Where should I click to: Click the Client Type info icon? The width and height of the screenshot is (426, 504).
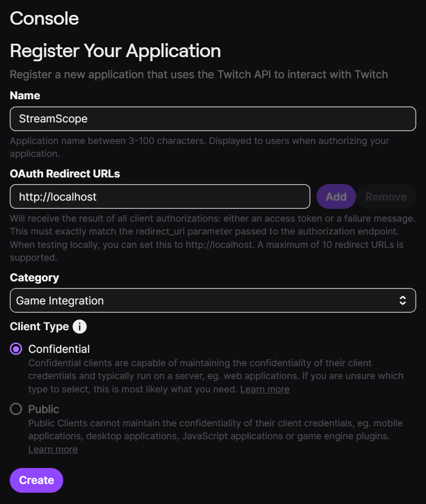[80, 327]
